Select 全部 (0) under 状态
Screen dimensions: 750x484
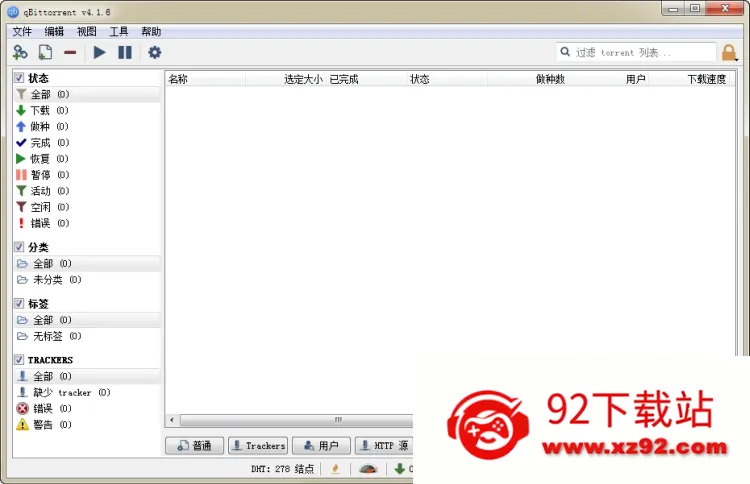tap(87, 94)
